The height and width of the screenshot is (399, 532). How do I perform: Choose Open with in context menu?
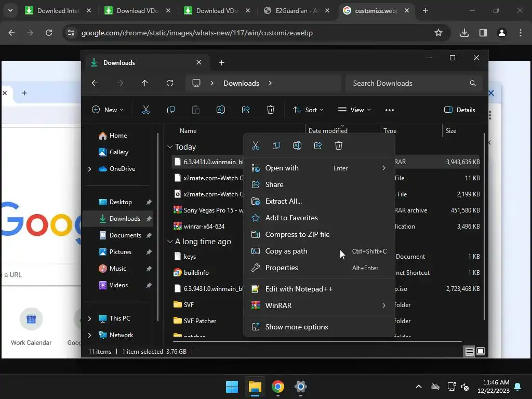coord(319,168)
